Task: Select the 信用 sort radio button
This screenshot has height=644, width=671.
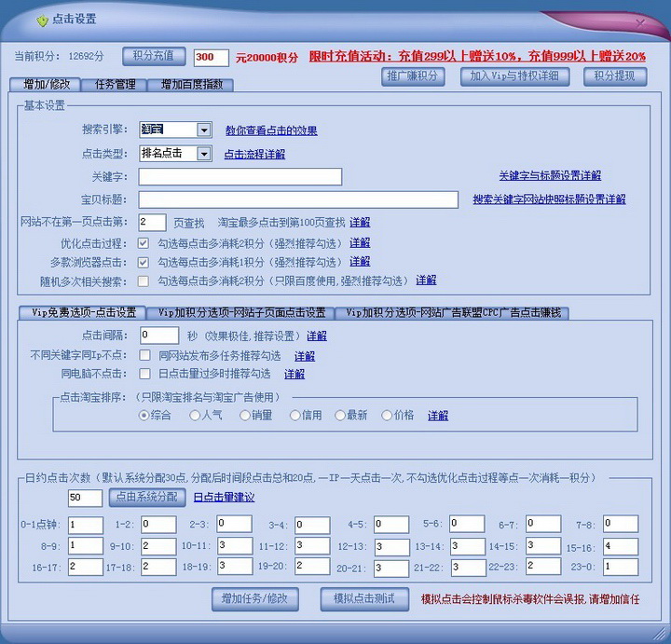Action: [294, 415]
